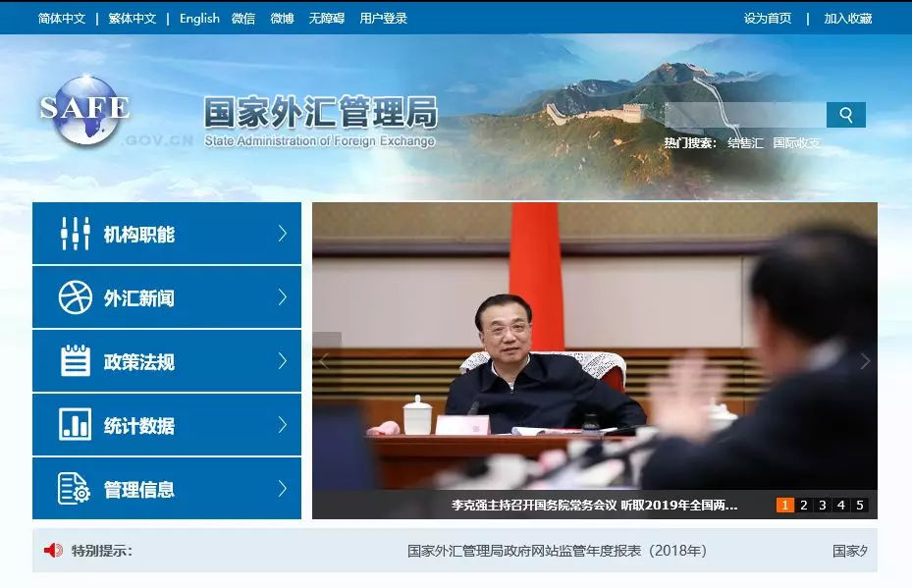Image resolution: width=912 pixels, height=588 pixels.
Task: Click the SAFE globe logo
Action: 84,109
